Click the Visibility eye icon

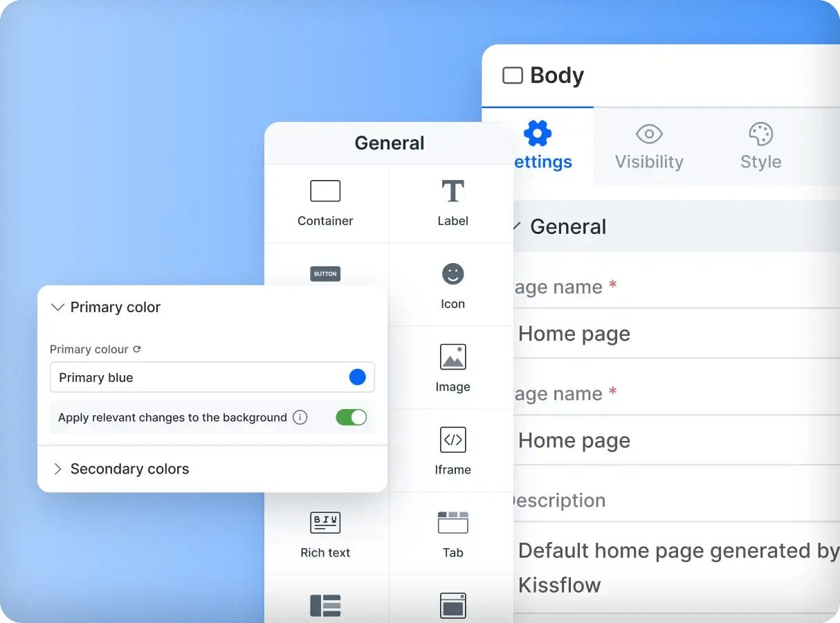coord(649,134)
